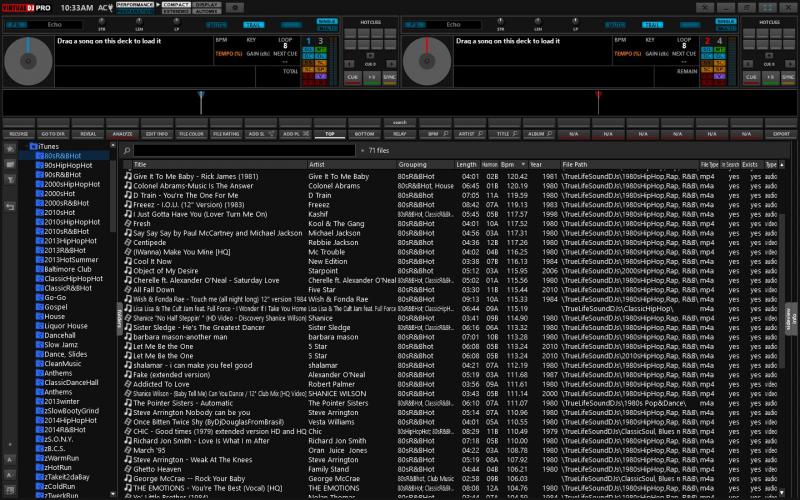Select the COMPACT layout tab

coord(177,5)
